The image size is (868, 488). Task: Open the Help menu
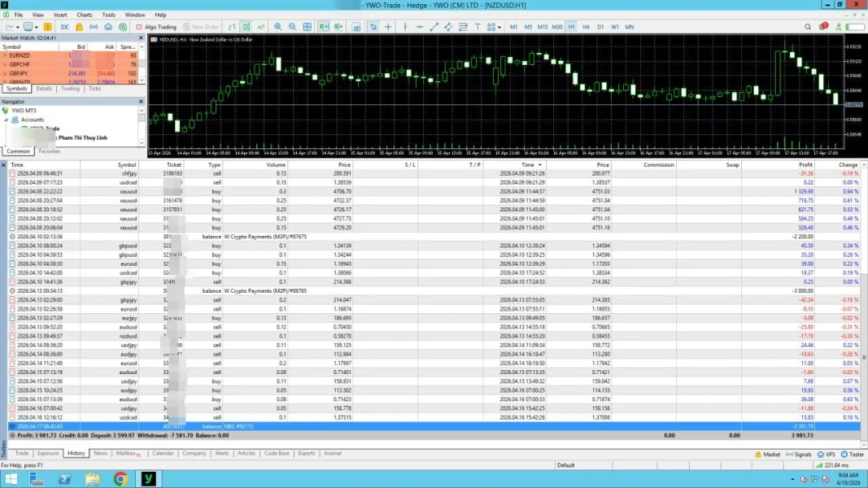tap(160, 15)
